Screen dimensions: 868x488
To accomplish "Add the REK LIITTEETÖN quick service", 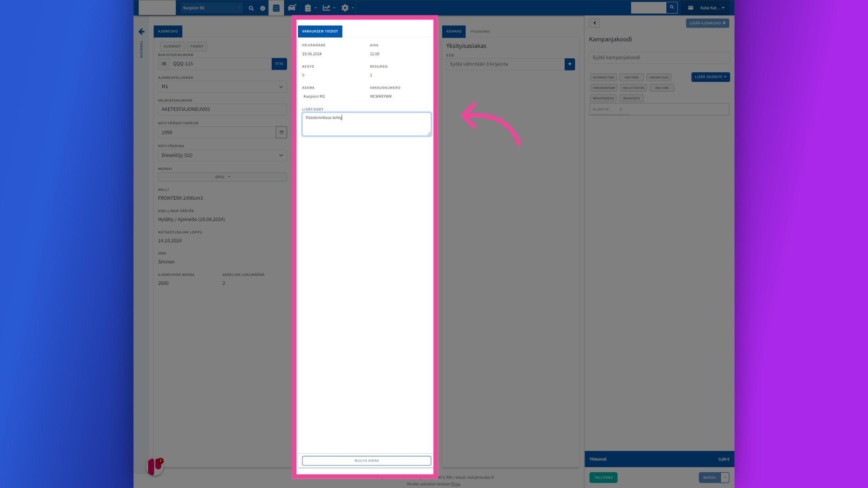I will point(633,88).
